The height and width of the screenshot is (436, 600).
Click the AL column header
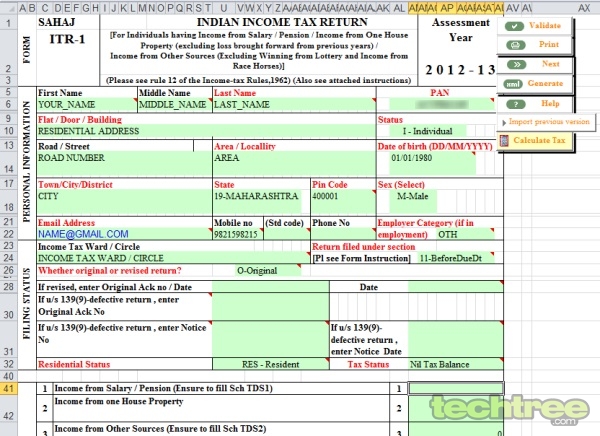399,8
